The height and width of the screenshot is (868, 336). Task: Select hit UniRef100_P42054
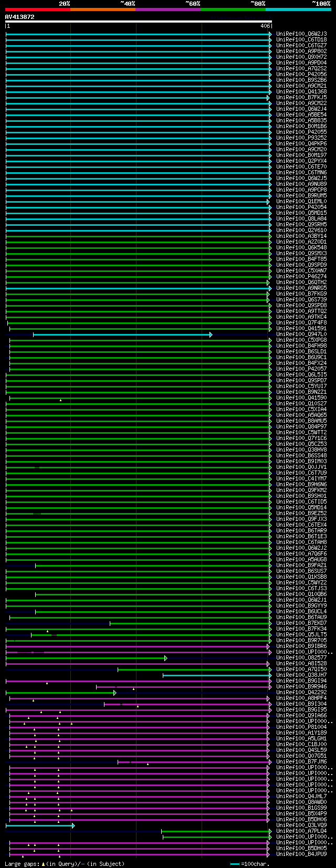[x=301, y=207]
